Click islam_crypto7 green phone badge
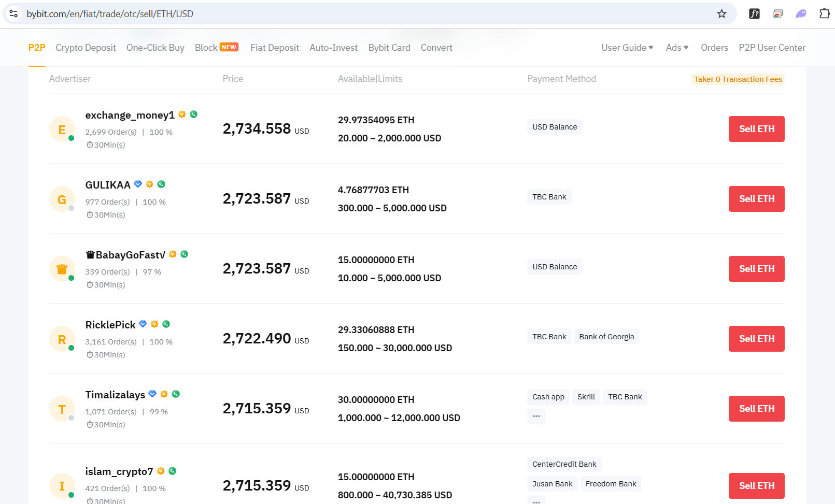 [x=173, y=471]
